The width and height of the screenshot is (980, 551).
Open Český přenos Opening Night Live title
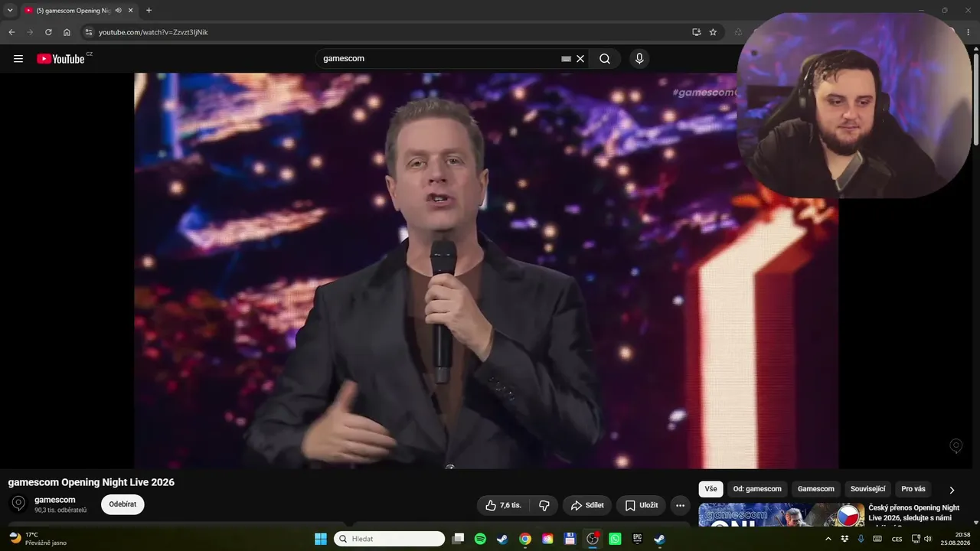point(914,513)
